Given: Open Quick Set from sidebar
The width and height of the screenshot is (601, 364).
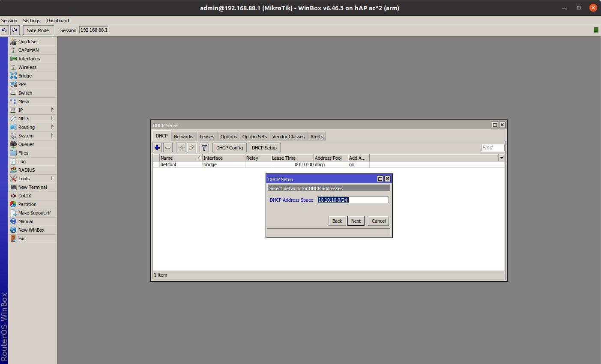Looking at the screenshot, I should pos(33,42).
